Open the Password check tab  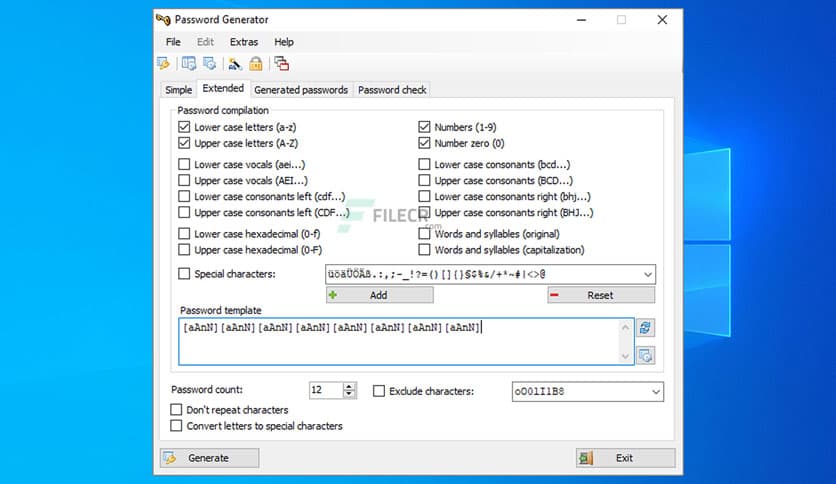pyautogui.click(x=392, y=90)
